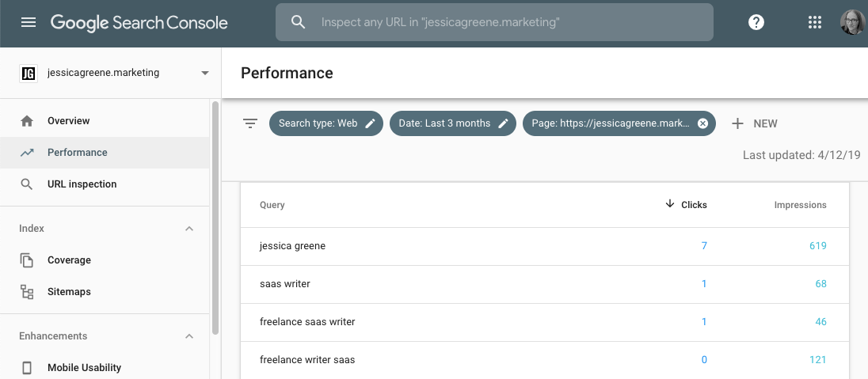
Task: Open the property selector dropdown arrow
Action: click(x=205, y=73)
